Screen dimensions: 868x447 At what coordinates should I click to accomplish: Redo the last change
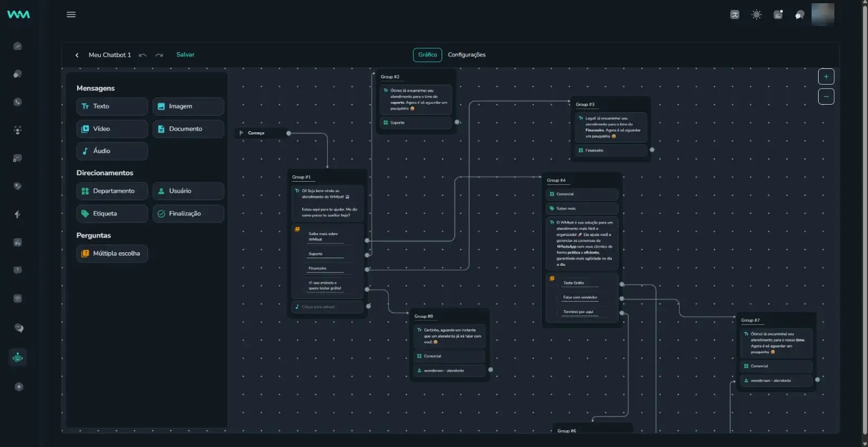tap(159, 55)
